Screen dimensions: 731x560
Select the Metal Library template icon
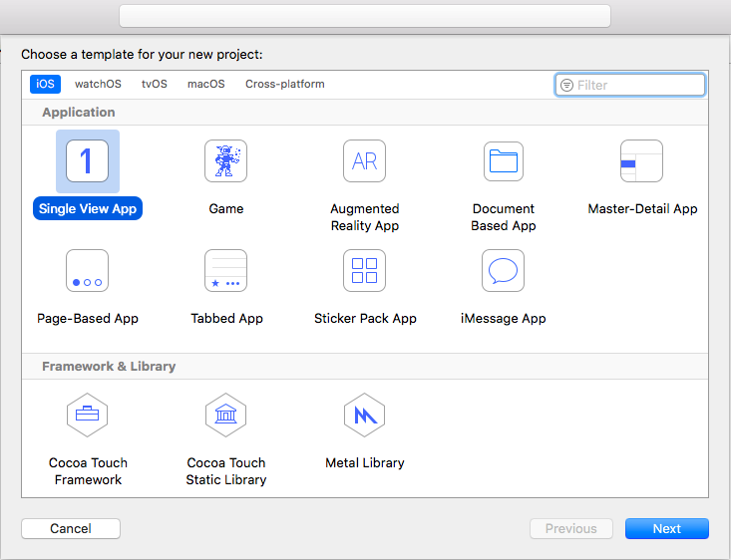(x=364, y=415)
